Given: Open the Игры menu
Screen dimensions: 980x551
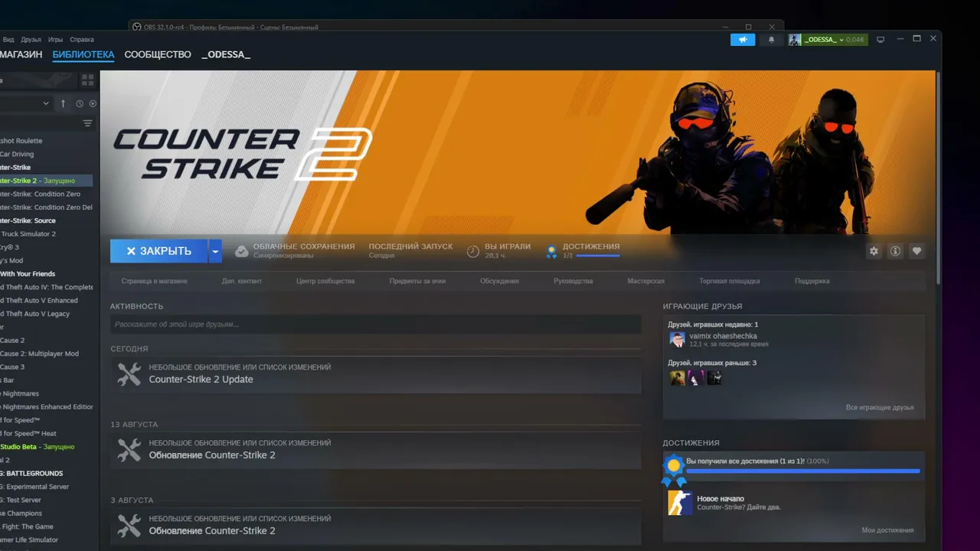Looking at the screenshot, I should click(x=56, y=40).
